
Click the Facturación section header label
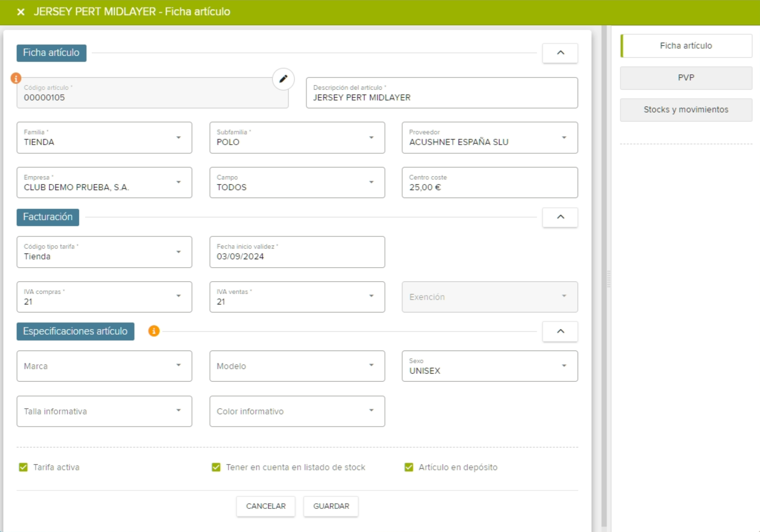[x=48, y=217]
